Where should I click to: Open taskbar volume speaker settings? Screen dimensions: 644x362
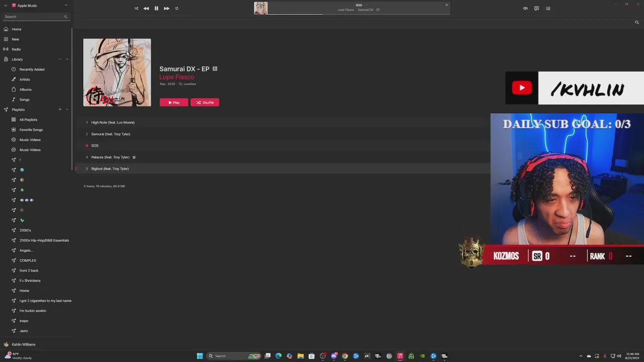(x=618, y=356)
